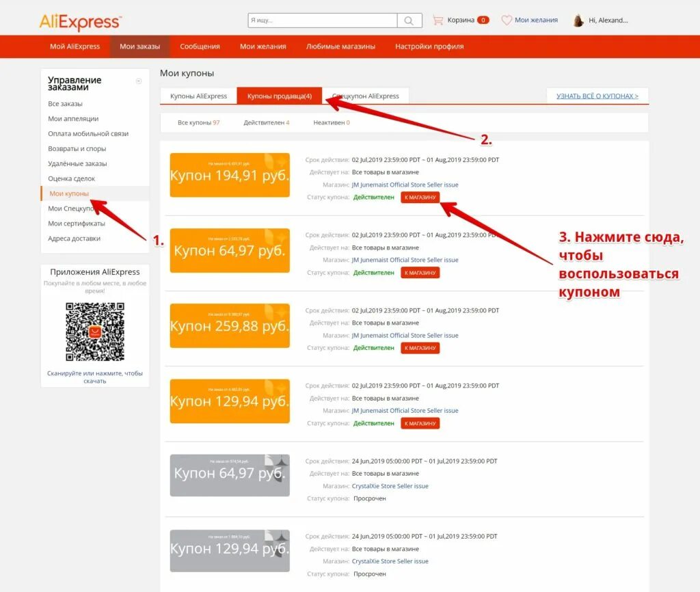700x592 pixels.
Task: Open CrystalXie Store link for gray 129,94 coupon
Action: [390, 561]
